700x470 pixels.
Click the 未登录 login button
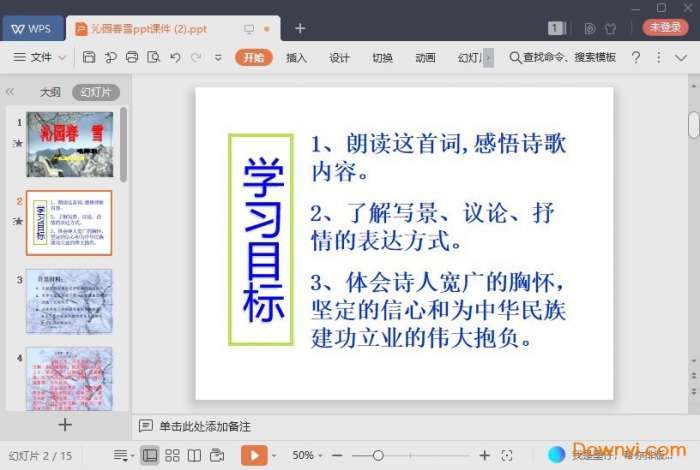665,28
